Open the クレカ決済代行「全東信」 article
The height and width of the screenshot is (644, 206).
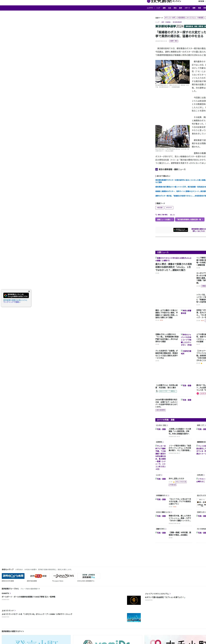tap(167, 354)
